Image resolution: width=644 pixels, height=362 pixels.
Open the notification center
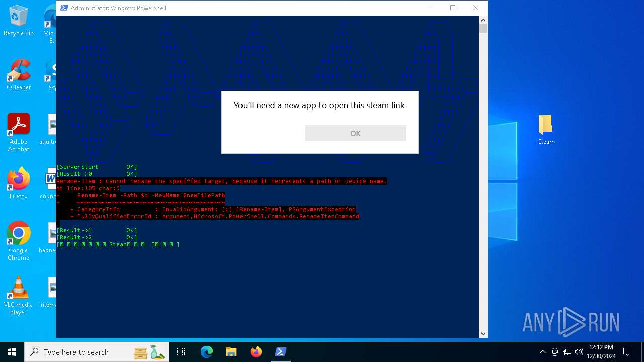627,352
